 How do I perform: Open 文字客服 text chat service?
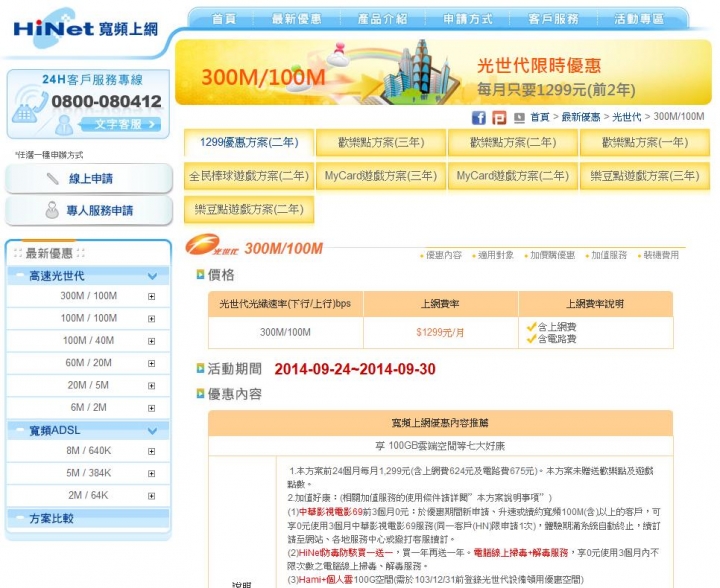[x=121, y=124]
